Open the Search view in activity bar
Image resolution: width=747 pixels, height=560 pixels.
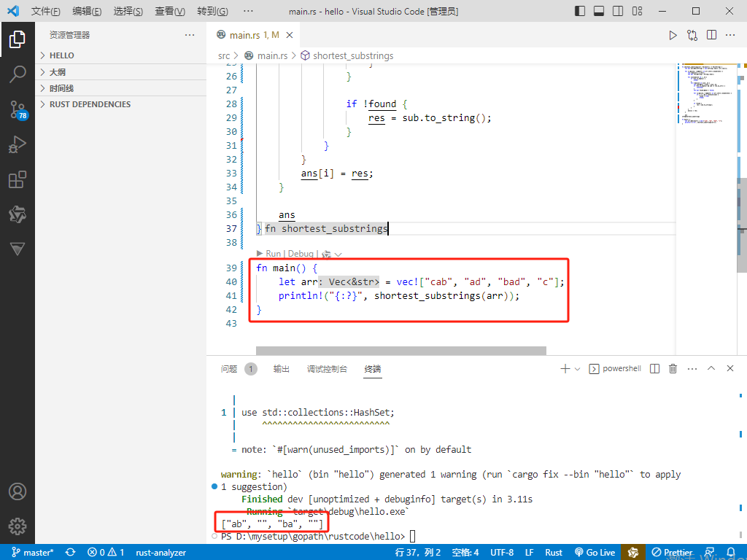coord(18,75)
